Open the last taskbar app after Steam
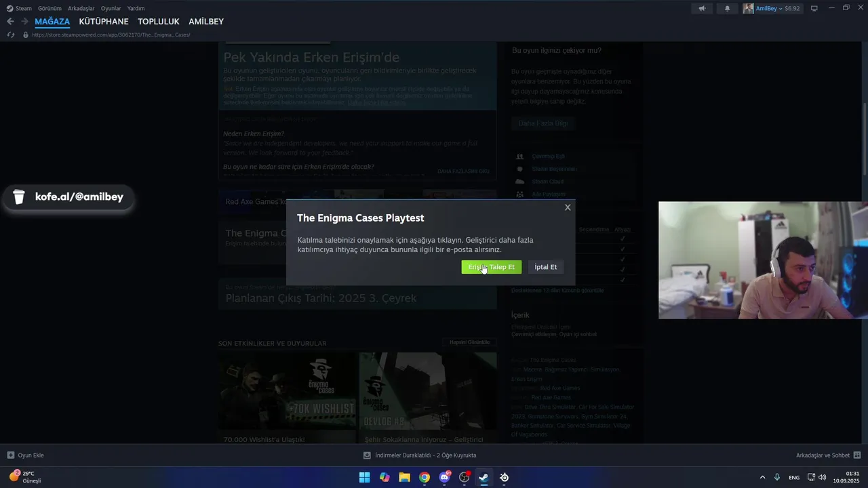This screenshot has height=488, width=868. click(x=505, y=477)
